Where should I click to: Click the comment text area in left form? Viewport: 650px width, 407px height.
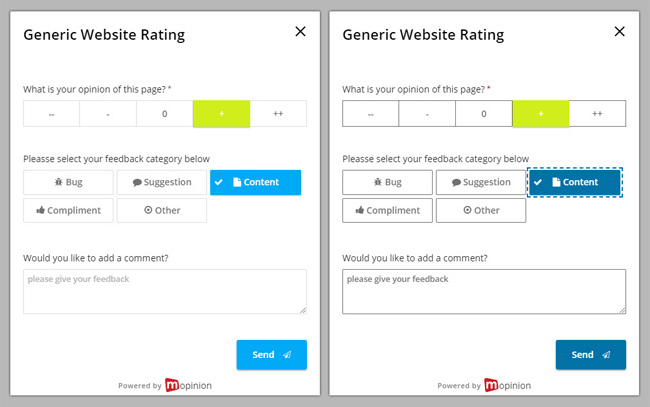point(165,291)
